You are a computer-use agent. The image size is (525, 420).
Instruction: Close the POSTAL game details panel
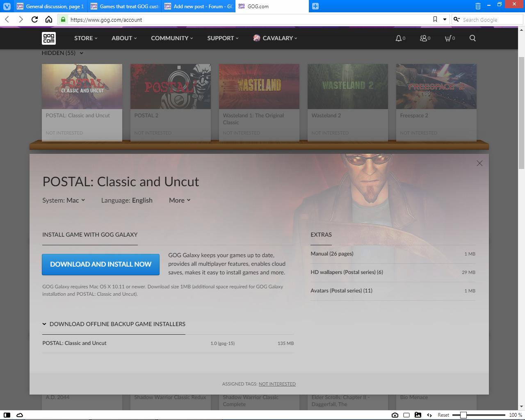point(479,163)
